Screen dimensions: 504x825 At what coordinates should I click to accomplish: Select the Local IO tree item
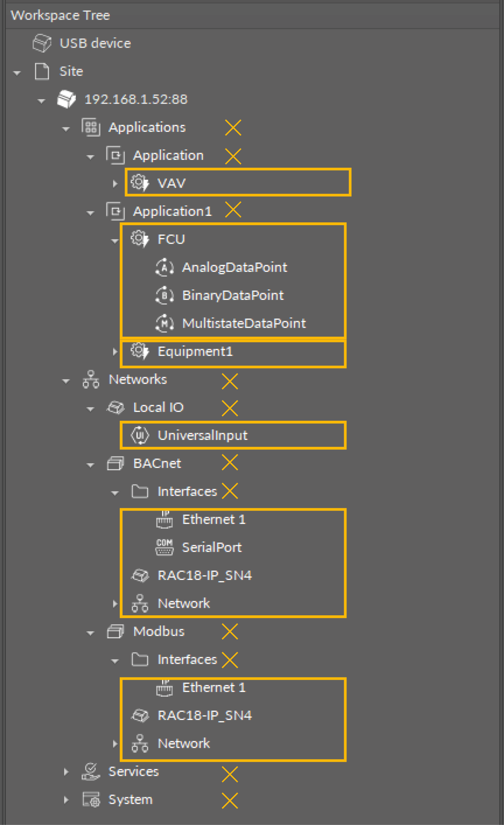coord(158,407)
